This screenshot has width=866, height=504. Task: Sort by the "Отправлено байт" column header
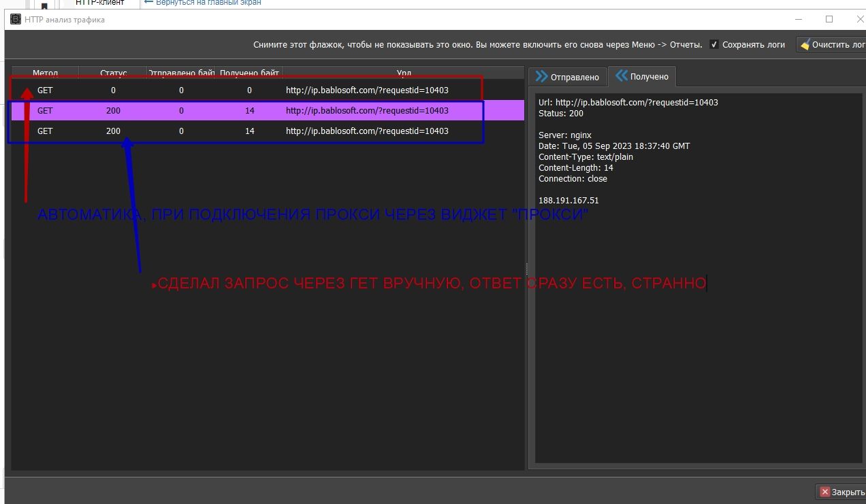[x=181, y=73]
